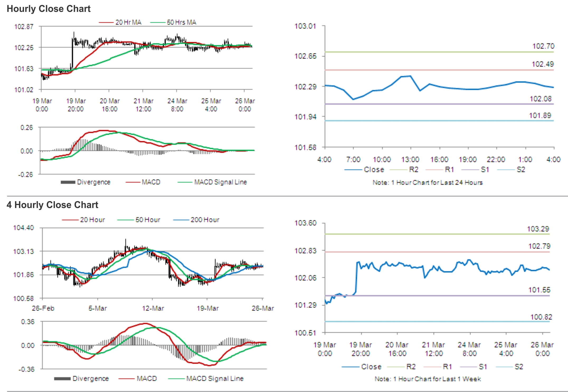568x392 pixels.
Task: Click the 26-Mar date label
Action: pyautogui.click(x=263, y=308)
